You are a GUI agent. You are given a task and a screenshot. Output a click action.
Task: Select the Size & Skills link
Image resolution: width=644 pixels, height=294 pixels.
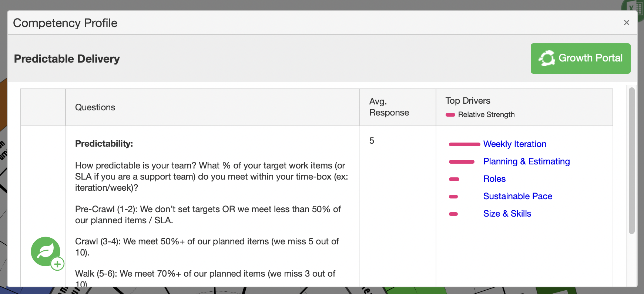(x=507, y=214)
